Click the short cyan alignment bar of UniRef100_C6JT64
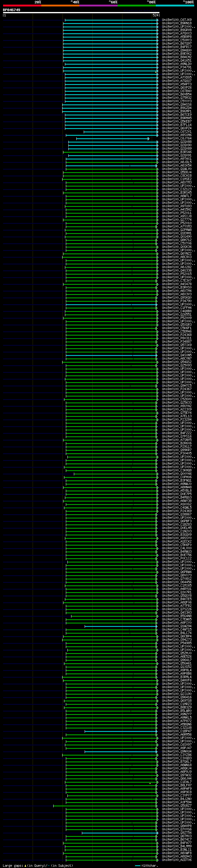This screenshot has width=197, height=868. (x=113, y=139)
